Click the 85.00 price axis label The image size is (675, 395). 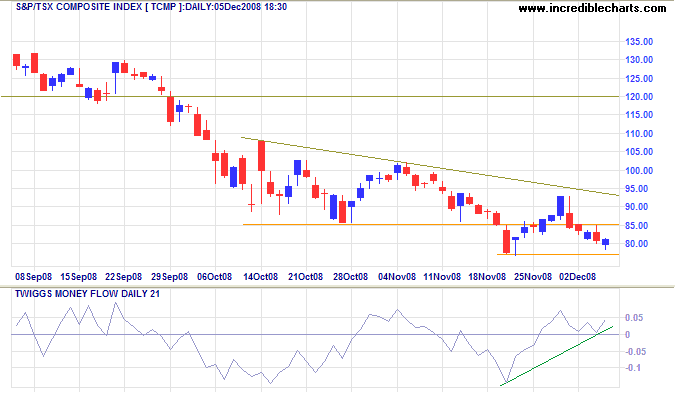point(639,226)
